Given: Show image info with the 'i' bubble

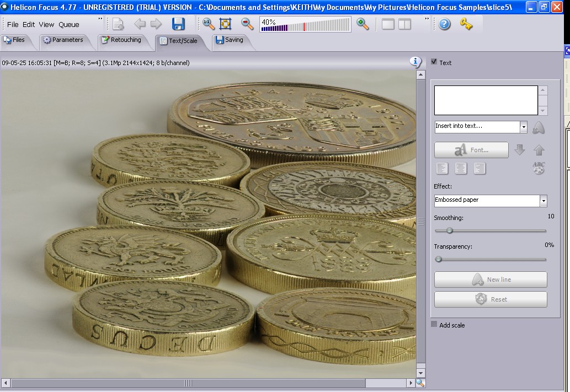Looking at the screenshot, I should (x=415, y=62).
